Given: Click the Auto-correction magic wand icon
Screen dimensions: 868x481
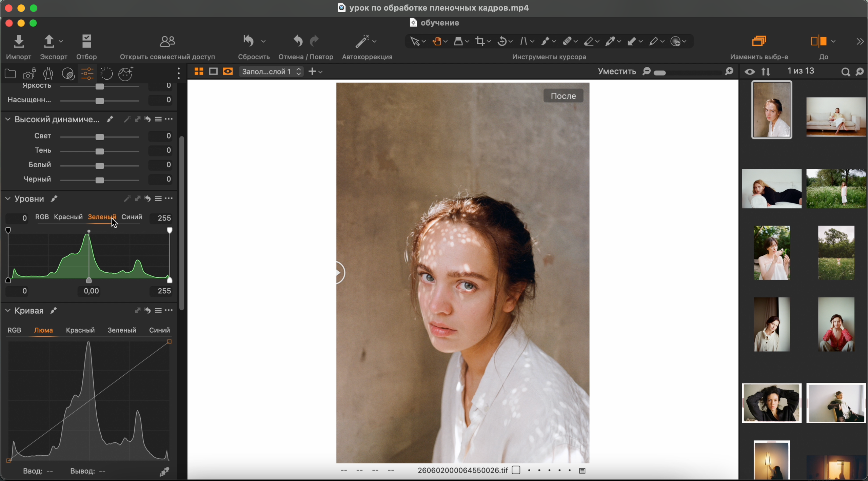Looking at the screenshot, I should (x=362, y=41).
